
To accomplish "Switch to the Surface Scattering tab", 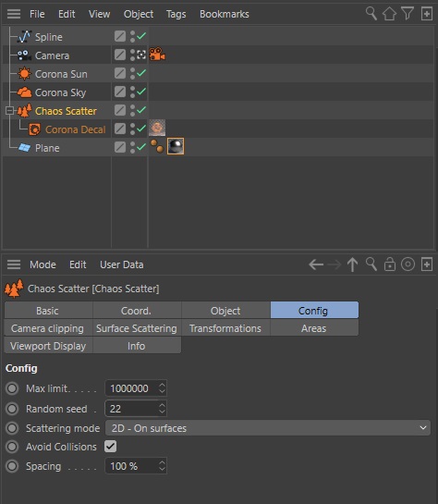I will 137,328.
